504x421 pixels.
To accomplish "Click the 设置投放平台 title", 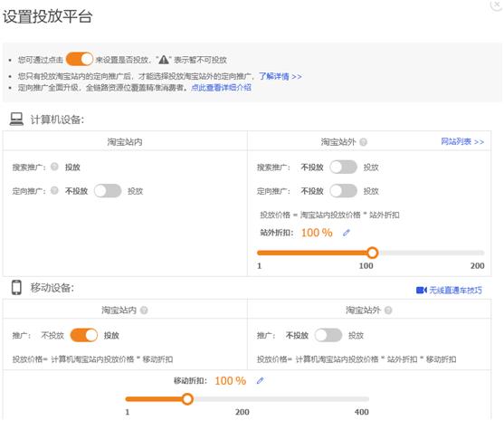I will click(x=48, y=16).
